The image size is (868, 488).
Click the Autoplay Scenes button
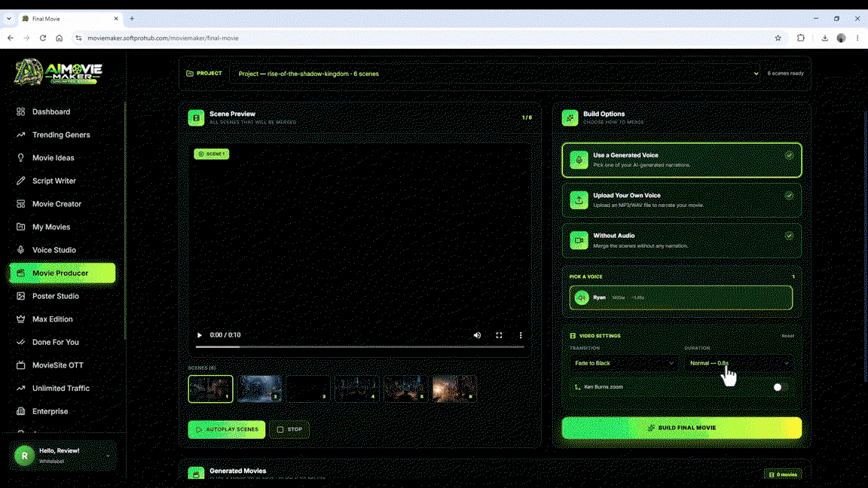coord(226,429)
